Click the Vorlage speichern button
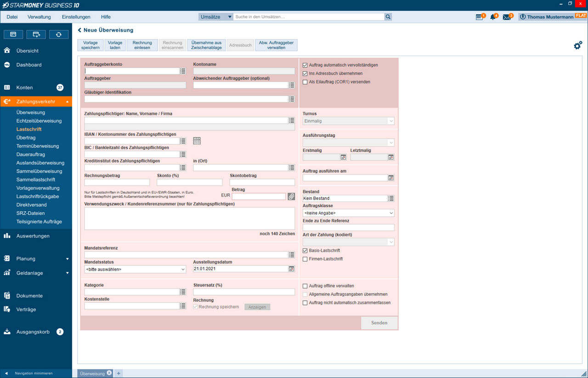Viewport: 588px width, 378px height. [x=90, y=45]
